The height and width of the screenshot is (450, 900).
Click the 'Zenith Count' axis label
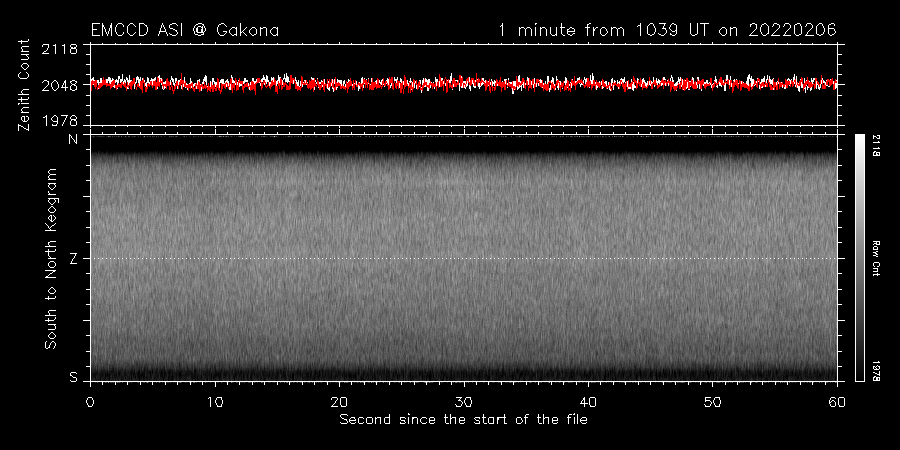point(24,85)
